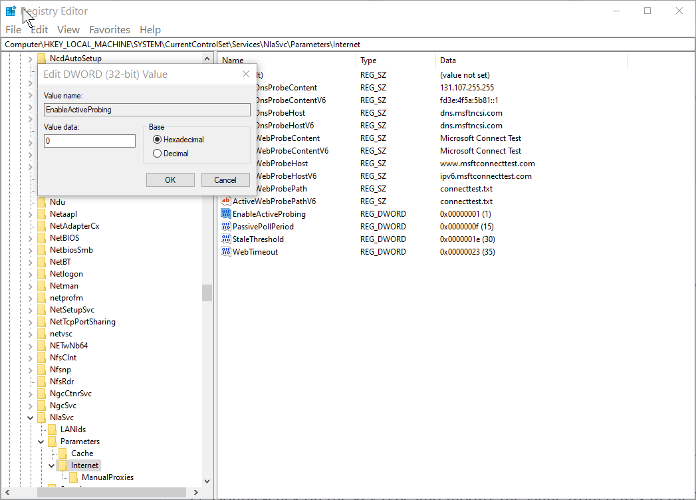Select the WebTimeout DWORD icon

[x=226, y=252]
